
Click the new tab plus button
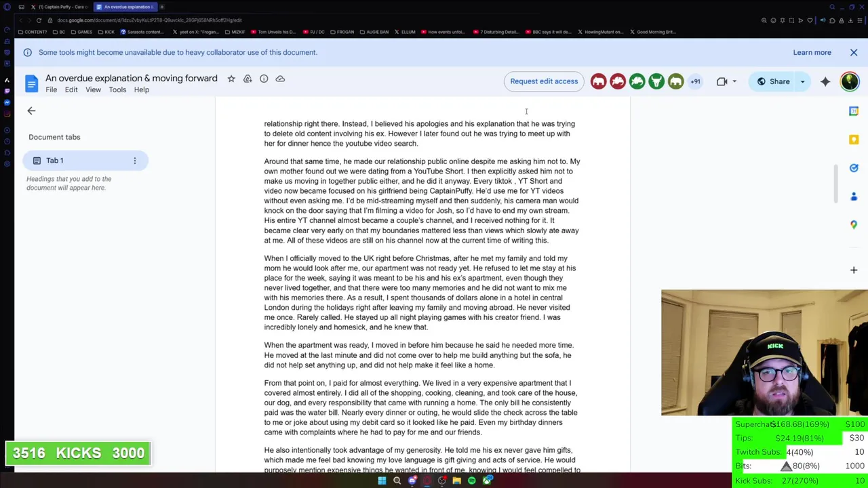point(162,7)
